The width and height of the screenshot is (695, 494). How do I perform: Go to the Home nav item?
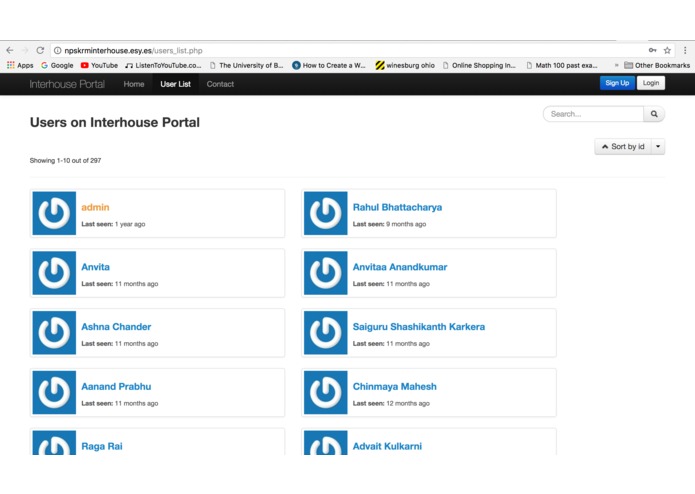point(134,84)
